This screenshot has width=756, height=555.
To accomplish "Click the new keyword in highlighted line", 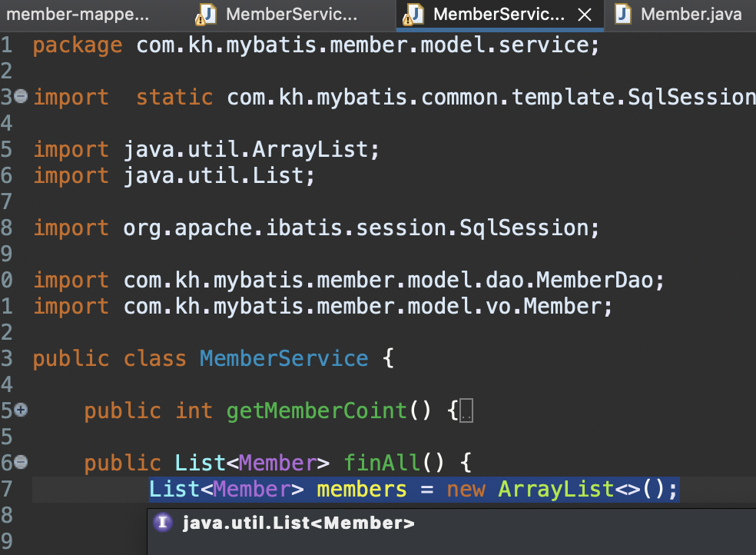I will point(466,490).
